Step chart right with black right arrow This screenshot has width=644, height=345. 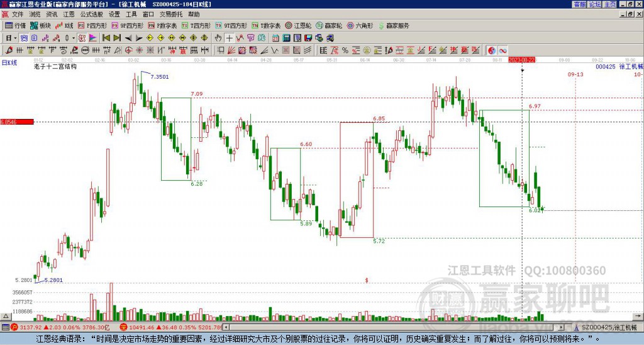pos(139,38)
